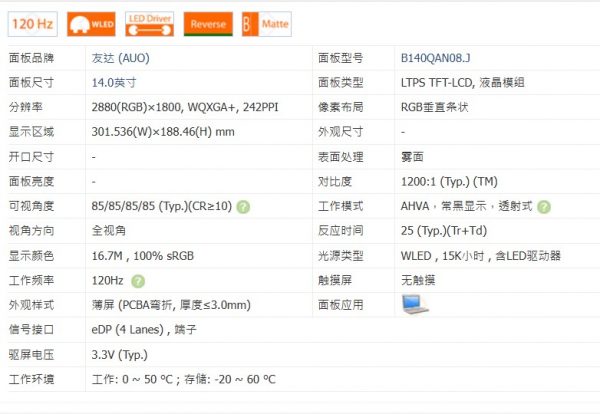This screenshot has height=414, width=600.
Task: Click the 120 Hz badge
Action: (32, 22)
